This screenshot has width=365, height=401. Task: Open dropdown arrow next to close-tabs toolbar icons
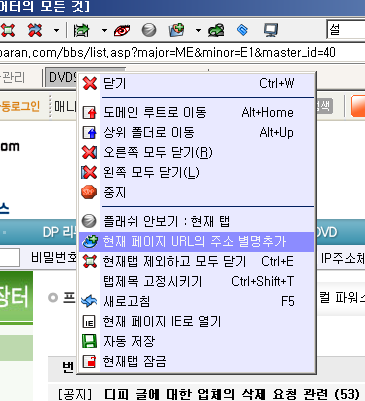tap(56, 31)
